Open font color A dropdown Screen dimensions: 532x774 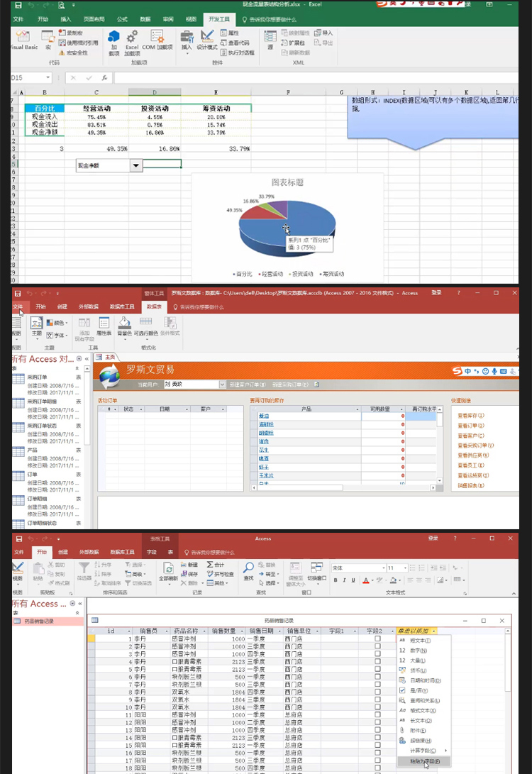[372, 580]
